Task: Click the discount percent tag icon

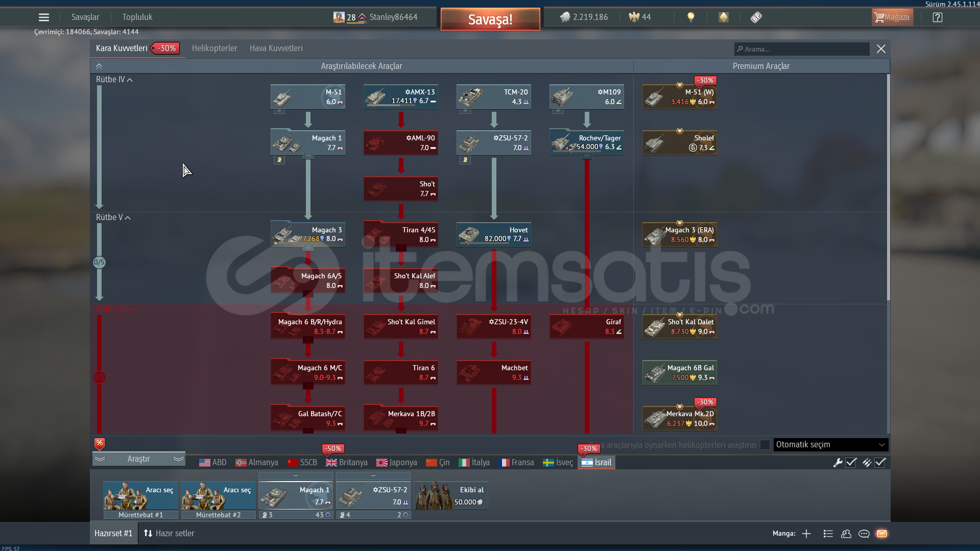Action: click(x=100, y=443)
